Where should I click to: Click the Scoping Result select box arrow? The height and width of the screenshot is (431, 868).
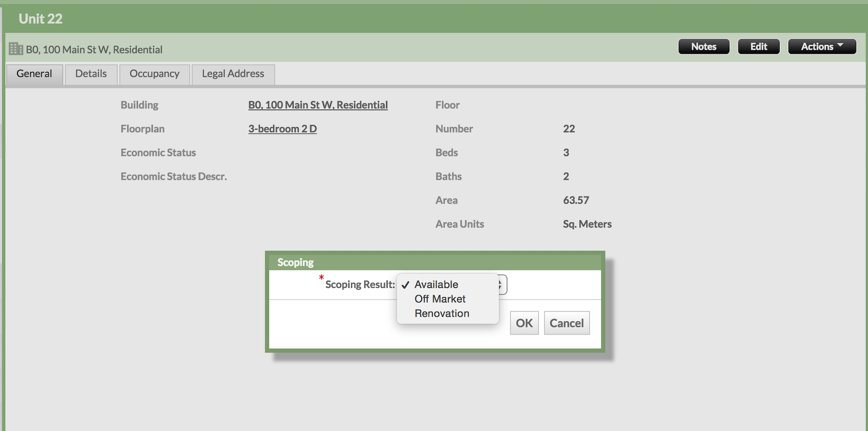[x=502, y=284]
